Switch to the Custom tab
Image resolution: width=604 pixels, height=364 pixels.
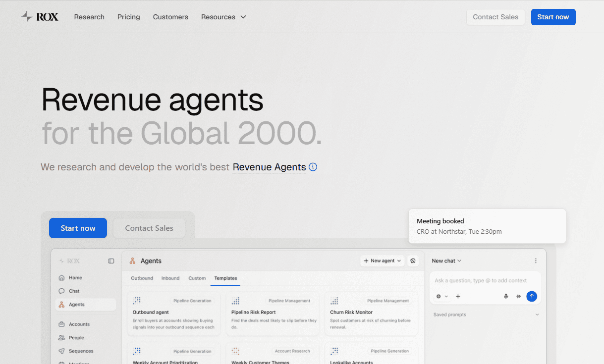[x=197, y=278]
